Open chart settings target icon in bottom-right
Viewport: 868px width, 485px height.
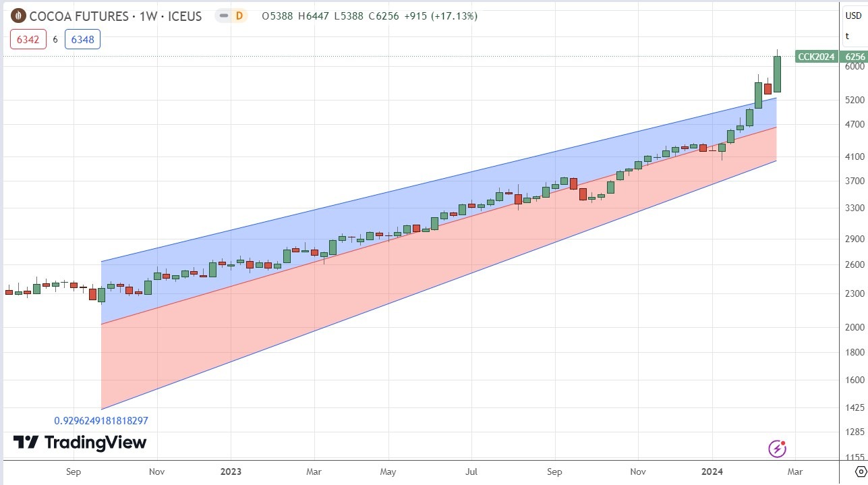860,471
